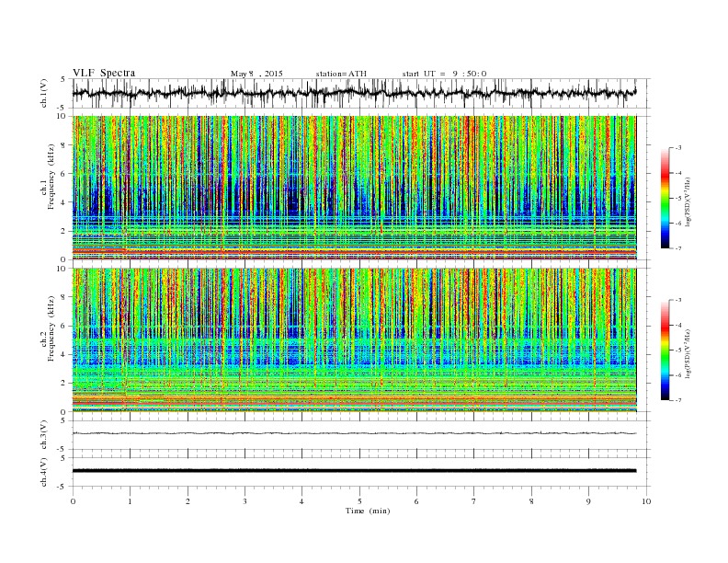Click the "6" kHz tick on ch.1 frequency axis

click(x=63, y=174)
